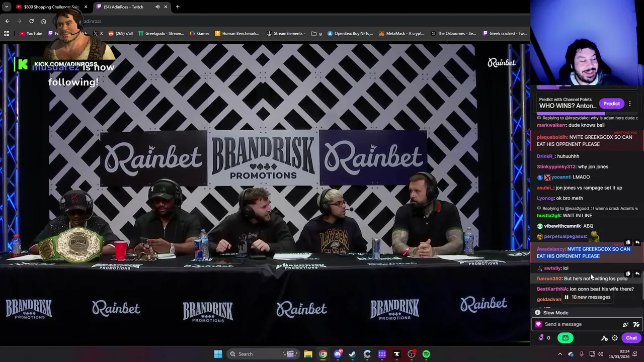Image resolution: width=644 pixels, height=362 pixels.
Task: Open chat settings gear icon
Action: click(615, 338)
